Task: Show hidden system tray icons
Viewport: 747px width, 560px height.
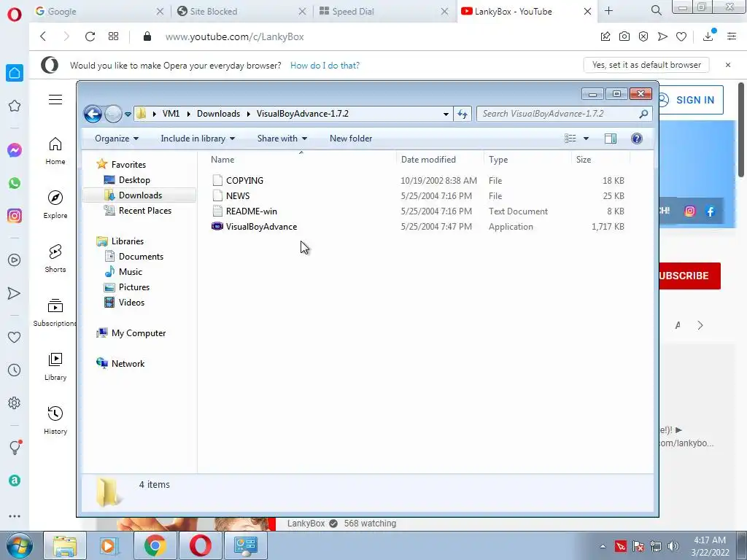Action: (x=603, y=546)
